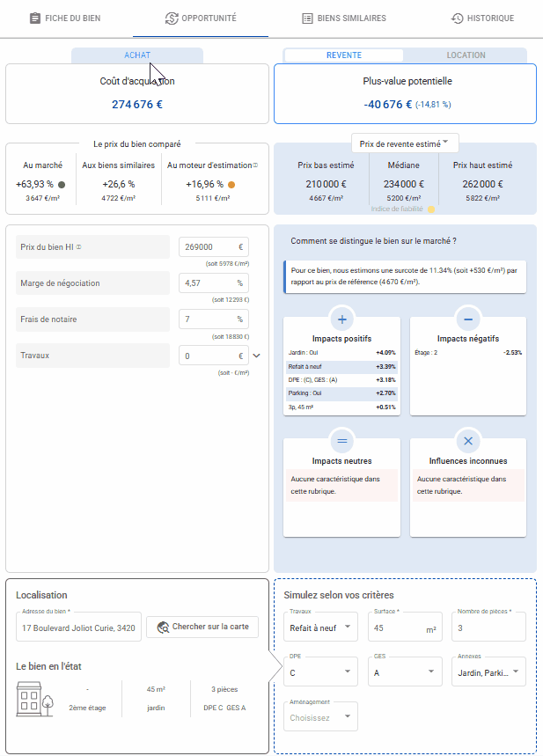Click the map search icon
The image size is (543, 756).
(163, 628)
